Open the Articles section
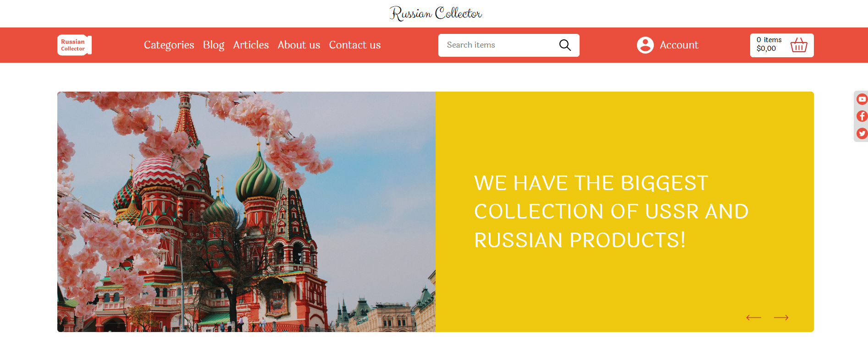Screen dimensions: 868x354 (251, 45)
